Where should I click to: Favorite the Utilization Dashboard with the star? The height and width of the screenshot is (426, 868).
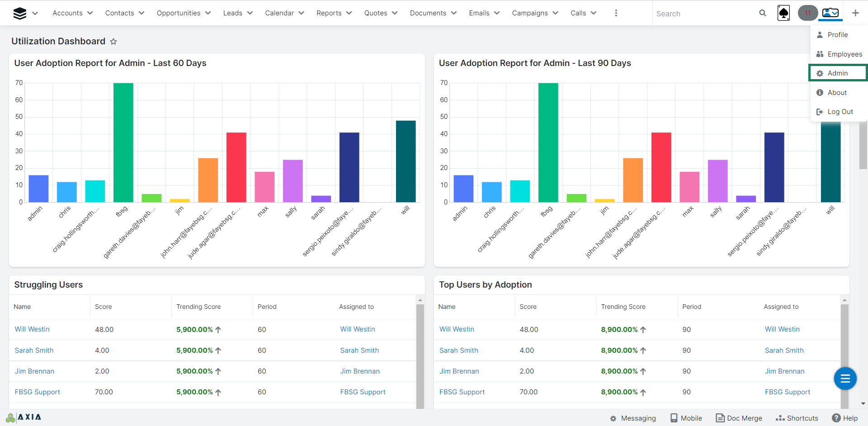pos(113,42)
